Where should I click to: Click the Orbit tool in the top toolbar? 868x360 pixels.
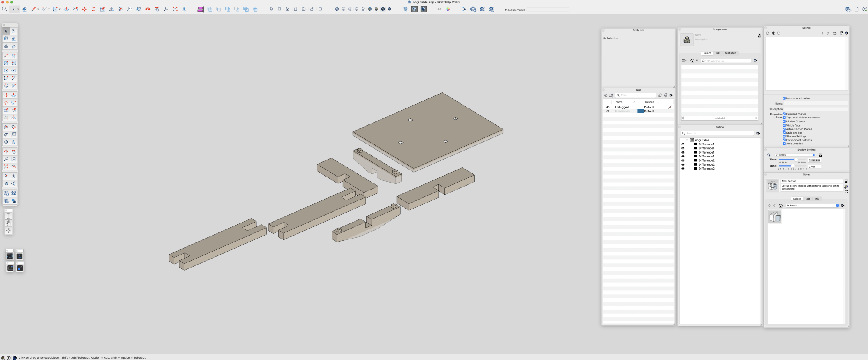(x=148, y=9)
